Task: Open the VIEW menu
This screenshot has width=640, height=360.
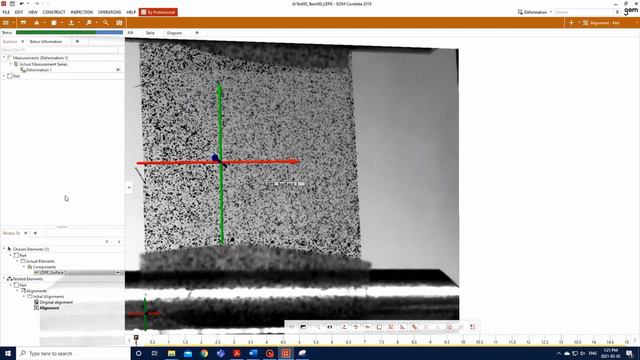Action: tap(33, 12)
